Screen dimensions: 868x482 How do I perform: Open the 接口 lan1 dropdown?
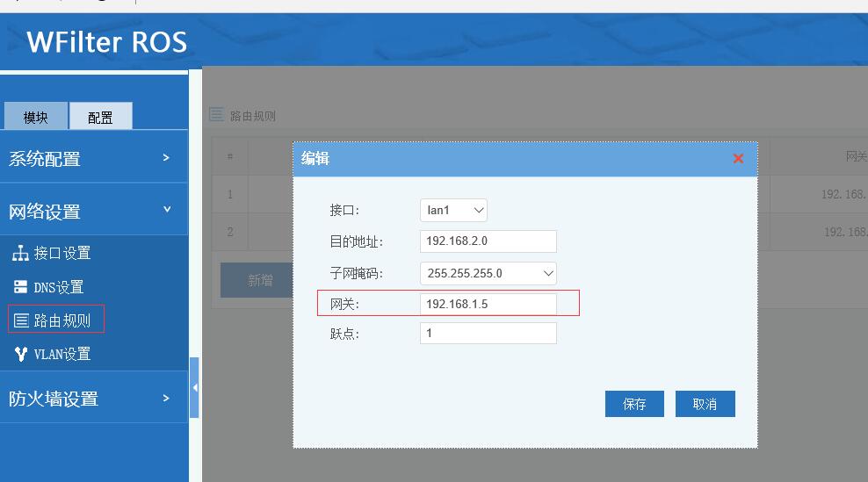(x=453, y=211)
